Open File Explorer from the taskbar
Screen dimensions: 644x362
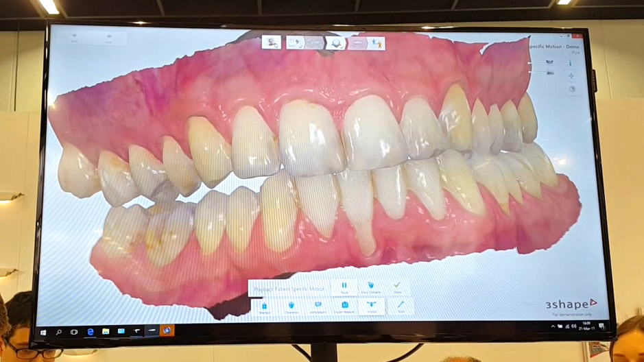pos(106,331)
